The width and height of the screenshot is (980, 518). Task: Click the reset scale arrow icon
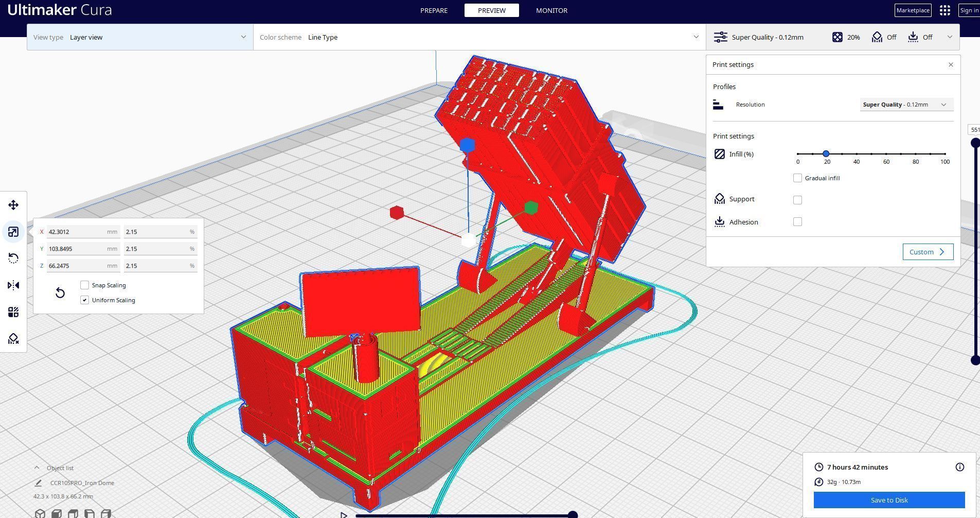[60, 292]
